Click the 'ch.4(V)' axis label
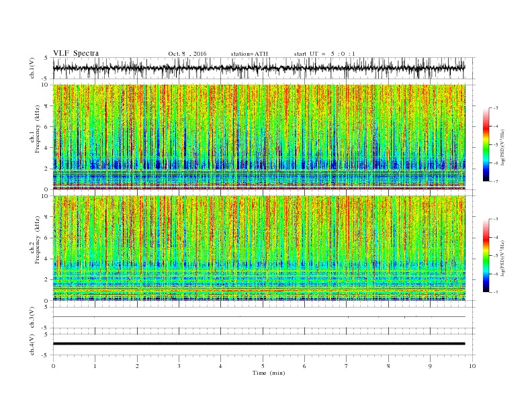Screen dimensions: 532x411 [x=32, y=345]
